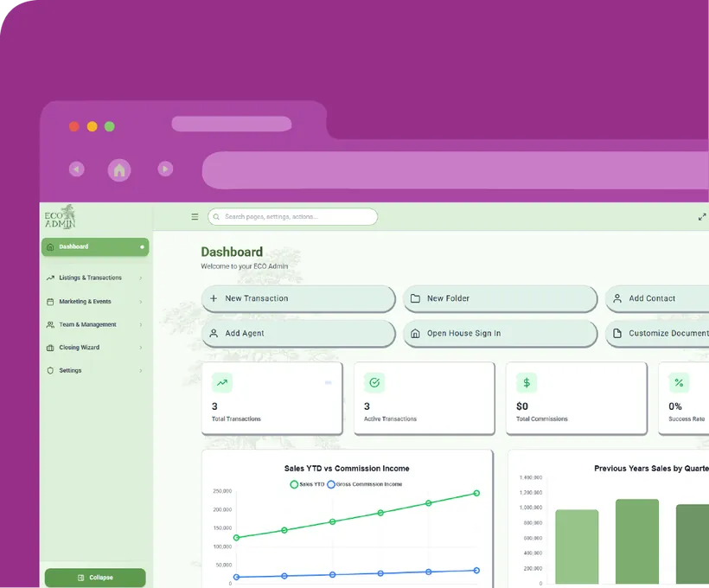This screenshot has height=588, width=709.
Task: Click the '0%' success rate value
Action: click(x=675, y=406)
